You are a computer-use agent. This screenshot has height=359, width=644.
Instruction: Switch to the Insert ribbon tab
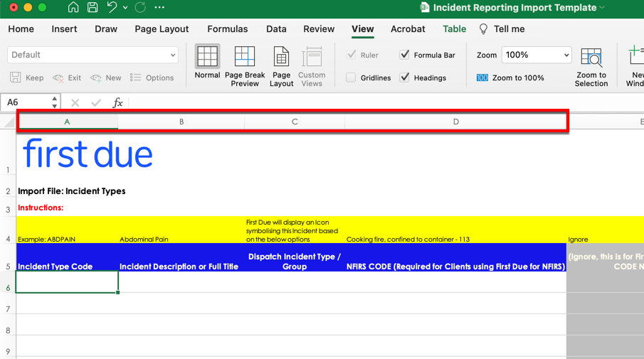[64, 29]
